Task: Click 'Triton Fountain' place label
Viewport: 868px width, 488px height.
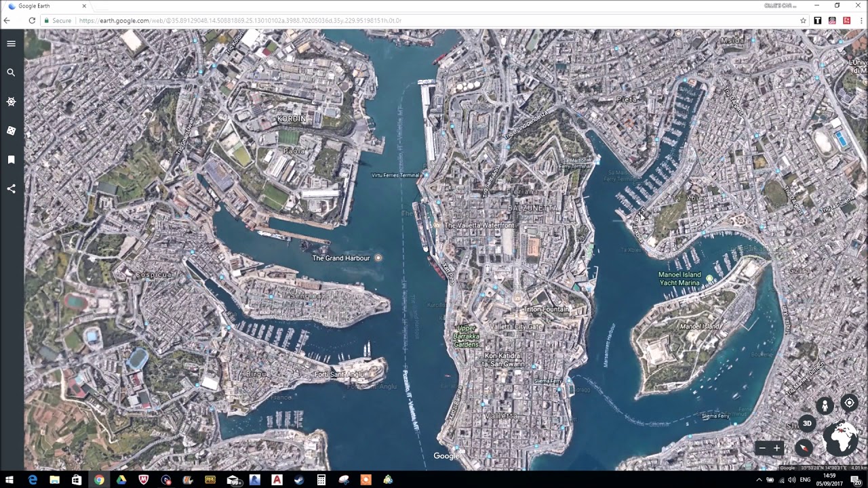Action: [547, 309]
